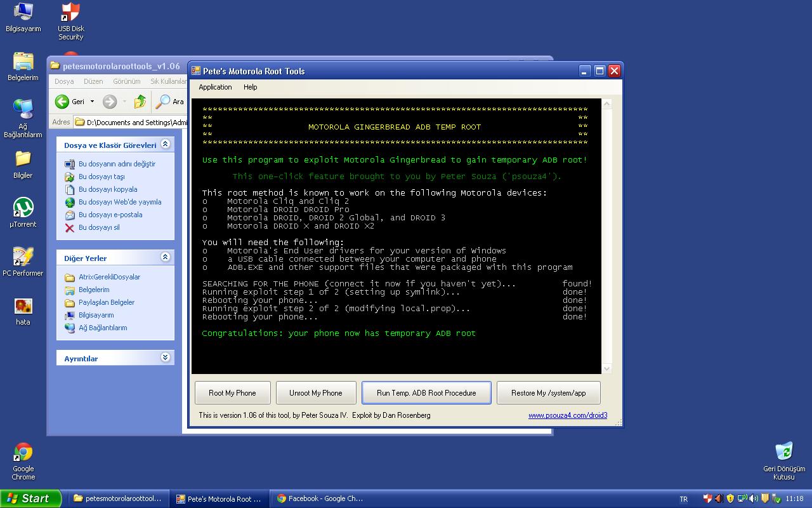Screen dimensions: 812x508
Task: Collapse Dosya ve Klasör Görevleri panel
Action: coord(165,144)
